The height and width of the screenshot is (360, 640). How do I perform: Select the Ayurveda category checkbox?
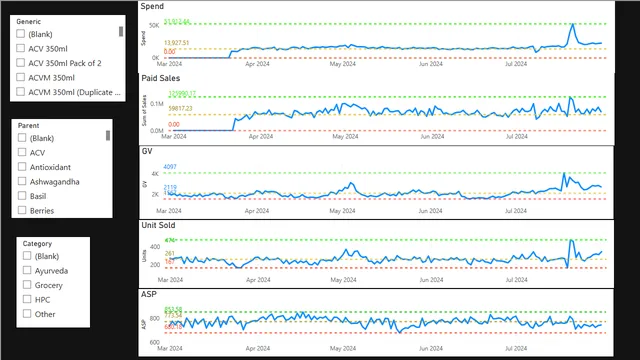coord(27,270)
